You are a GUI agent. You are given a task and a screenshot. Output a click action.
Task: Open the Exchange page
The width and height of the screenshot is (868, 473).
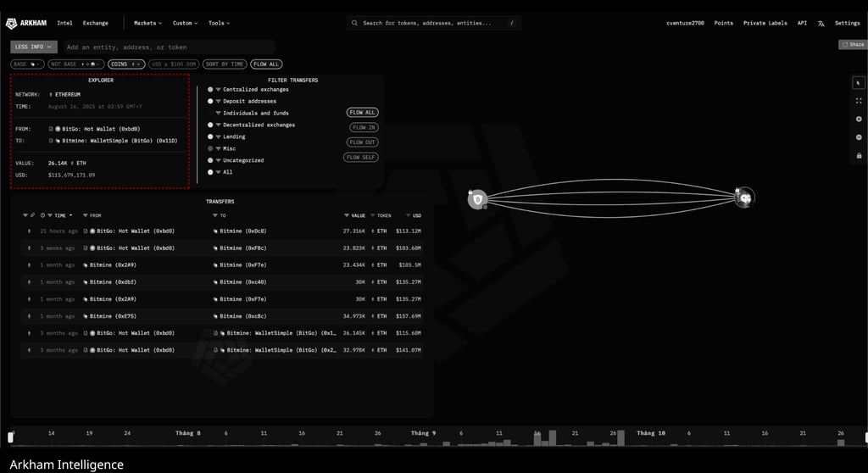pos(95,23)
